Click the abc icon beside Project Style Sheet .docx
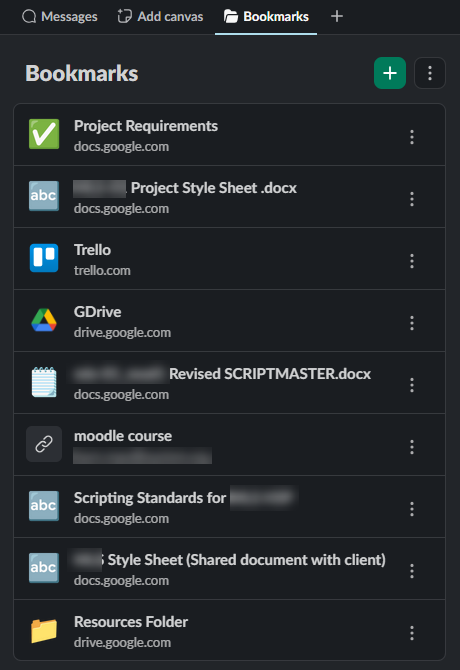The image size is (460, 670). [x=44, y=196]
